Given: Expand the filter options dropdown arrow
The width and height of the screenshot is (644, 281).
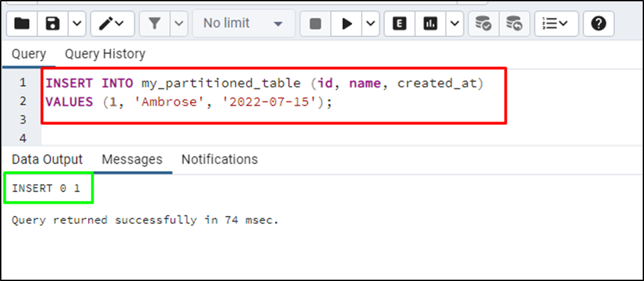Looking at the screenshot, I should click(179, 24).
